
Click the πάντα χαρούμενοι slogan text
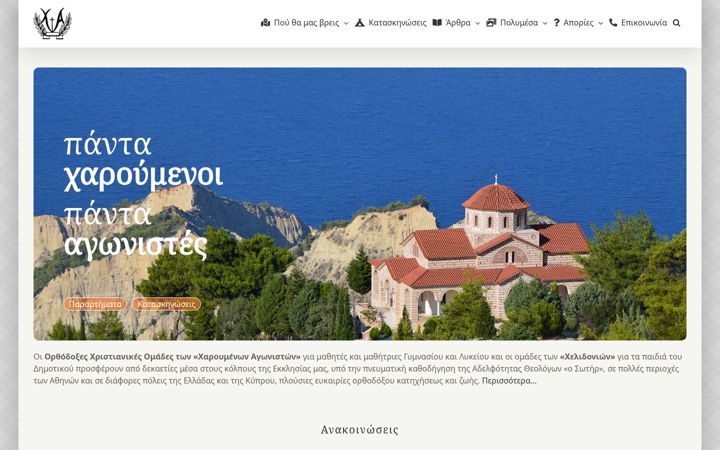pyautogui.click(x=143, y=161)
